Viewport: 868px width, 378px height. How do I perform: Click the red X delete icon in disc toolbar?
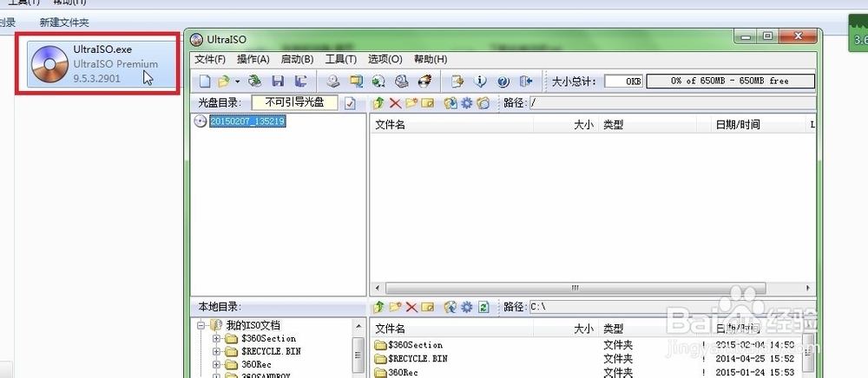tap(395, 103)
